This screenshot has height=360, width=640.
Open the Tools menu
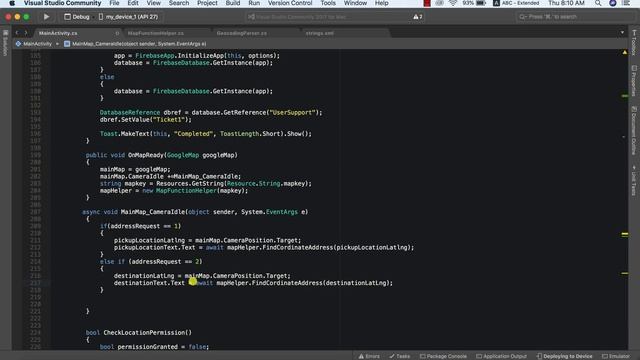click(x=328, y=3)
